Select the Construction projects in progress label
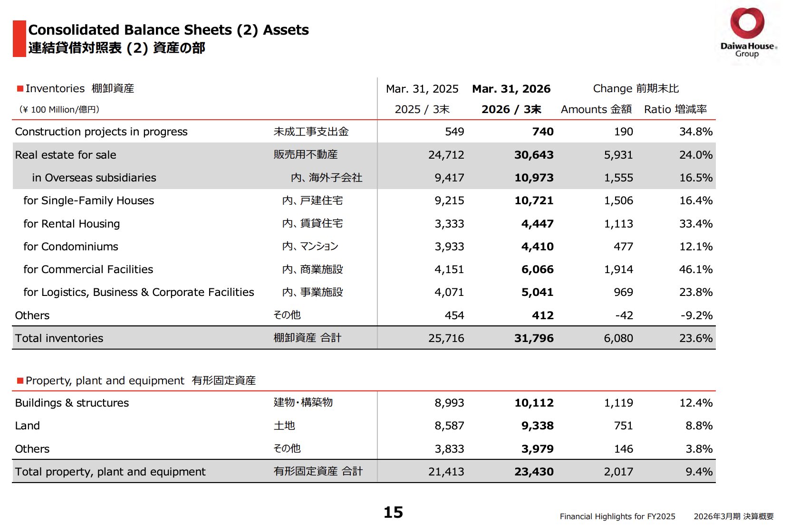 pyautogui.click(x=101, y=132)
